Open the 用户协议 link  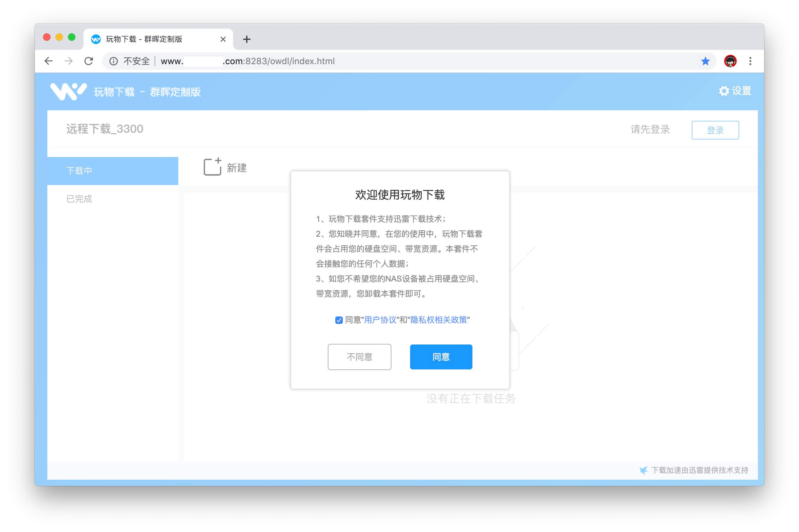tap(380, 320)
